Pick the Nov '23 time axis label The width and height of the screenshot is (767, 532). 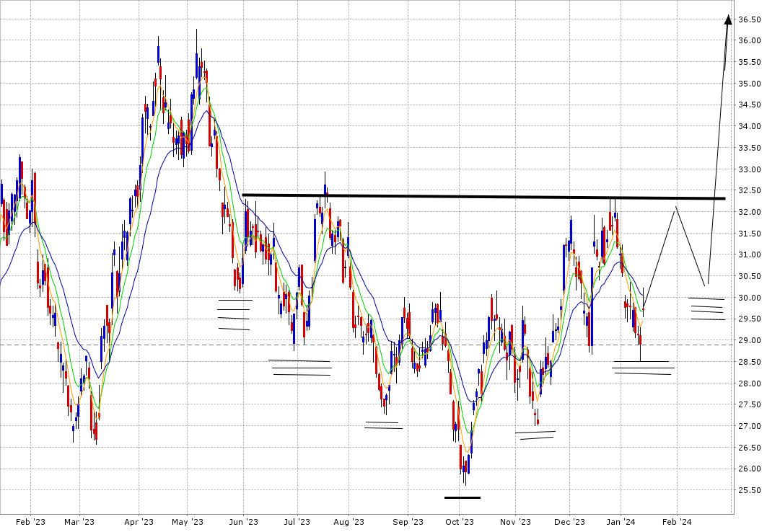point(516,522)
